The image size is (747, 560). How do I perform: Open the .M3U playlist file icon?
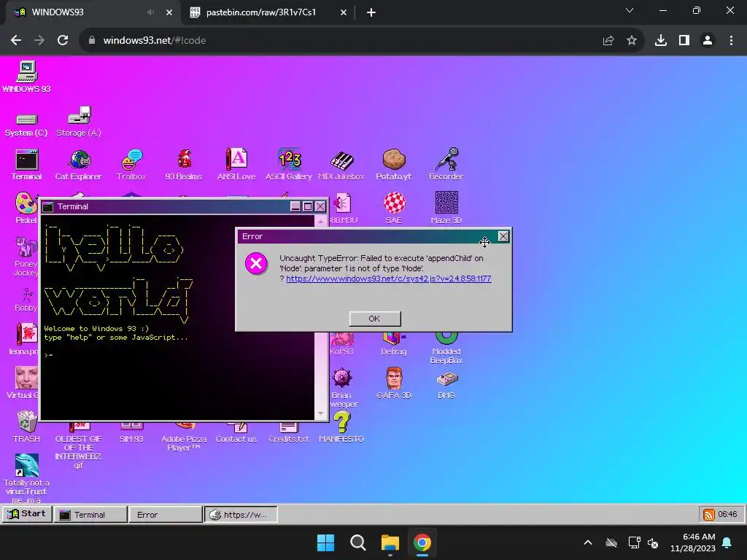[342, 209]
